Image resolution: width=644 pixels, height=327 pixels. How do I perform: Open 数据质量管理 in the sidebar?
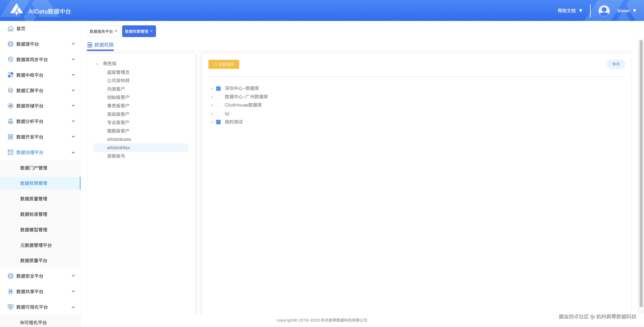pyautogui.click(x=34, y=199)
